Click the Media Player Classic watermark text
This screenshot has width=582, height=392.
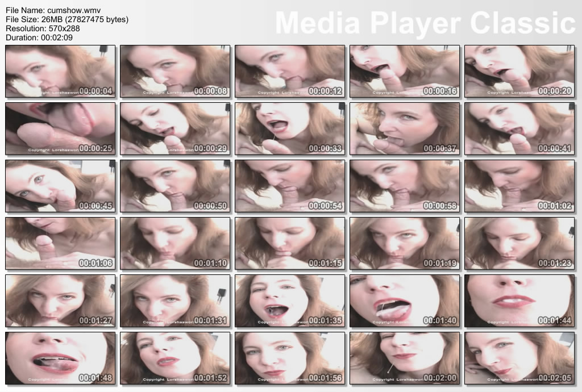(425, 23)
